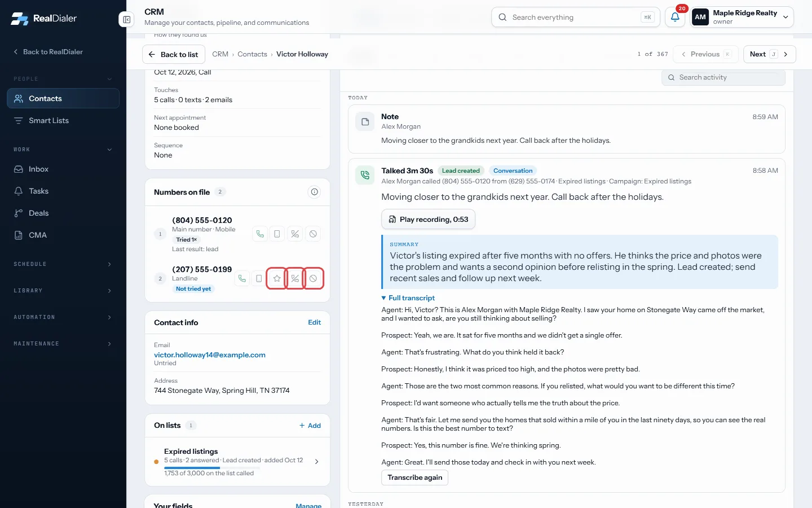Play the 0:53 call recording
The width and height of the screenshot is (812, 508).
point(429,220)
